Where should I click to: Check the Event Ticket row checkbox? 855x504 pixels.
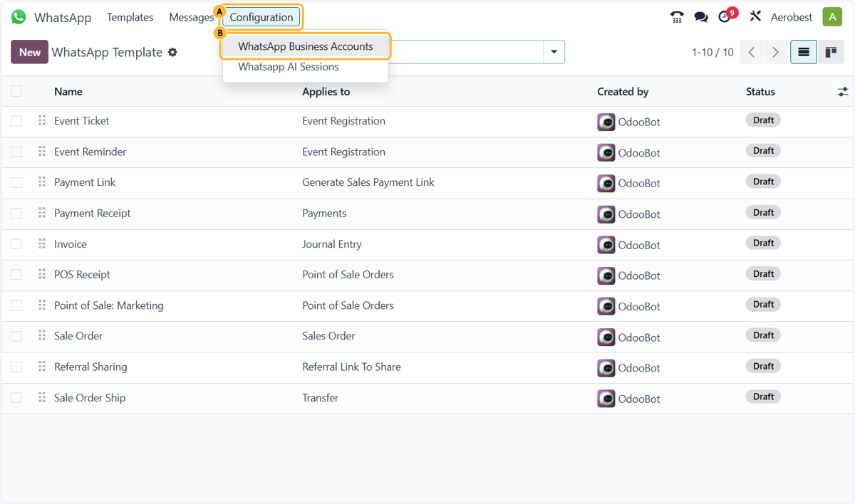[x=16, y=121]
